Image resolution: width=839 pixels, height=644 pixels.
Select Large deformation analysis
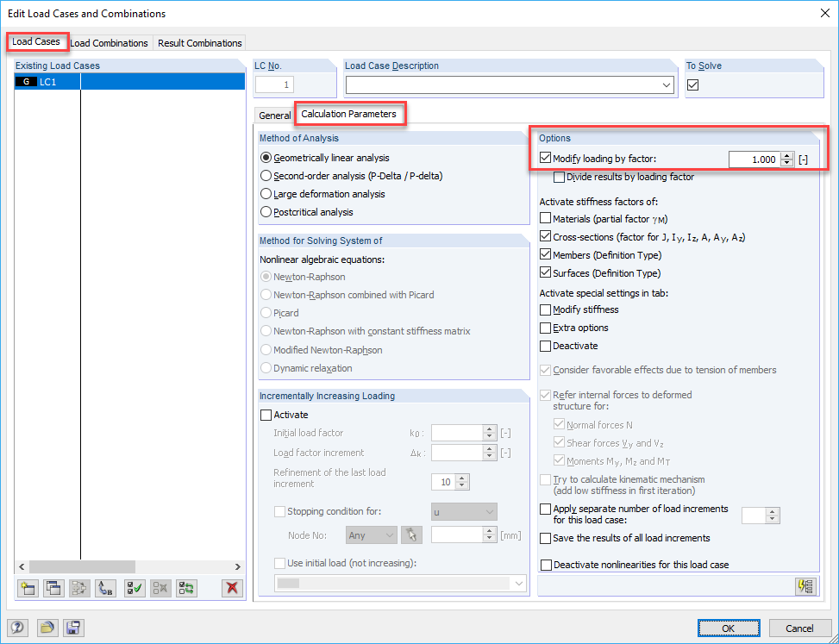coord(266,194)
